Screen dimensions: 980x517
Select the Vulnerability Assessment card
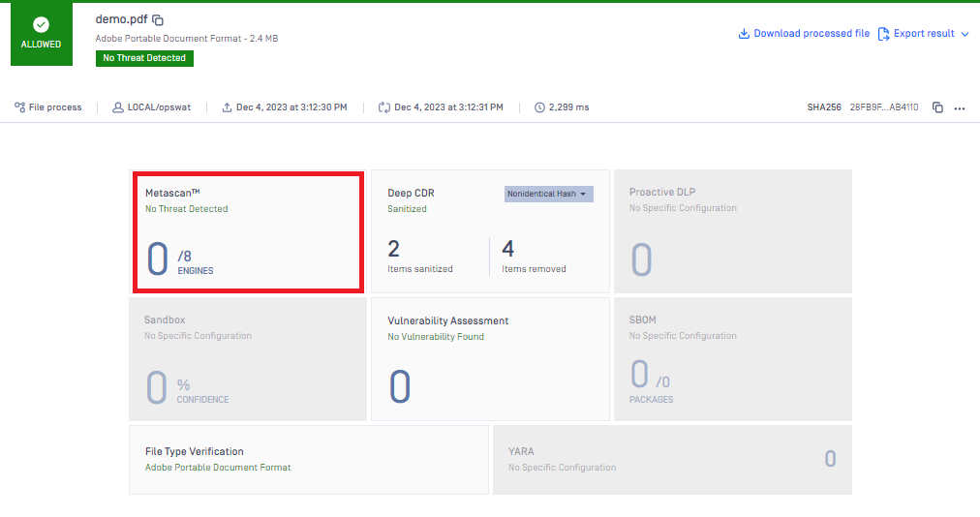[490, 358]
